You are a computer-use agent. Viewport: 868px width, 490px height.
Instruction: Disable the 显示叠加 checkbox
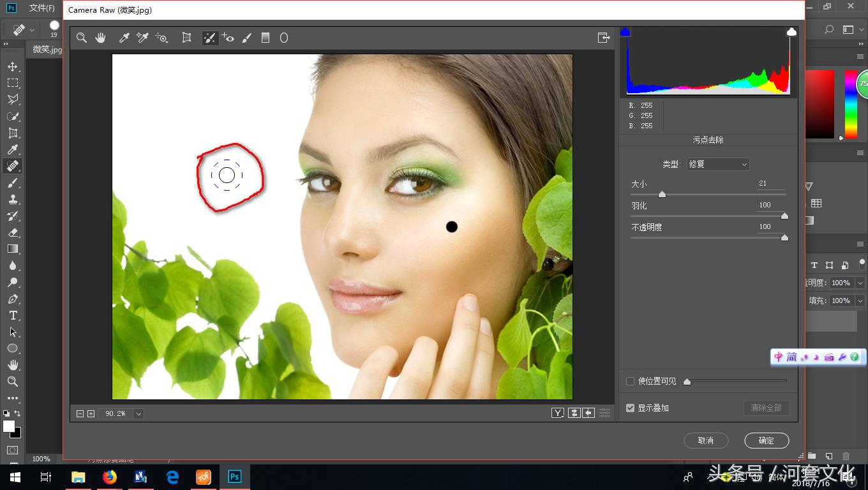click(x=630, y=408)
